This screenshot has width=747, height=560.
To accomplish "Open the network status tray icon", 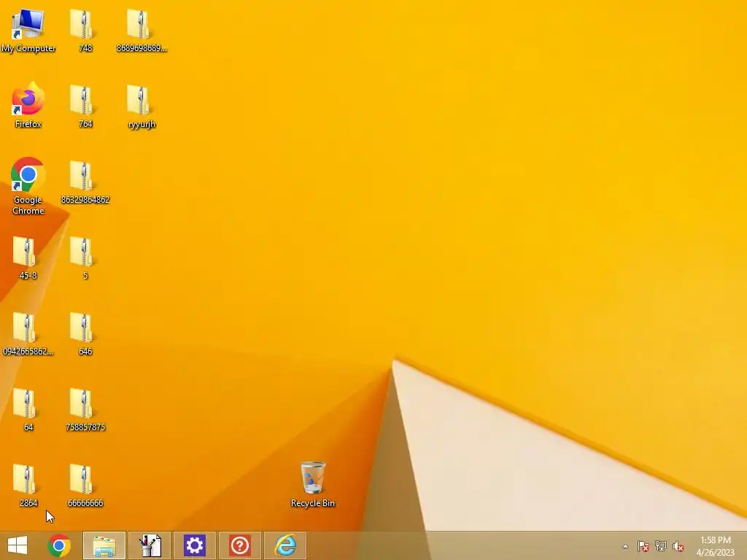I will pyautogui.click(x=661, y=546).
